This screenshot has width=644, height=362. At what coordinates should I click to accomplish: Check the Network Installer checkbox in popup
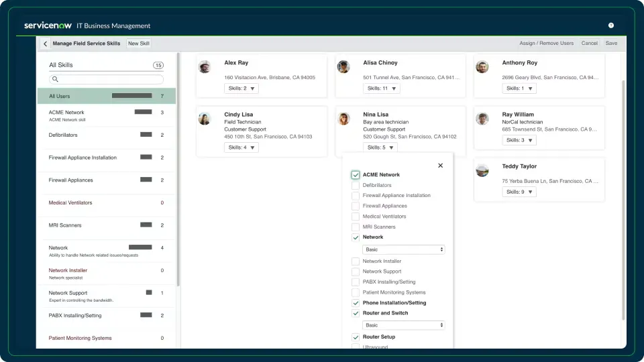click(356, 261)
